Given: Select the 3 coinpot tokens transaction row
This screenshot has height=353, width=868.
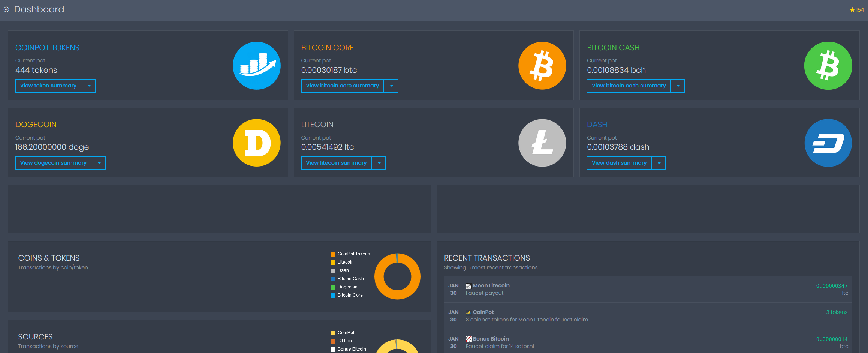Looking at the screenshot, I should (x=648, y=316).
